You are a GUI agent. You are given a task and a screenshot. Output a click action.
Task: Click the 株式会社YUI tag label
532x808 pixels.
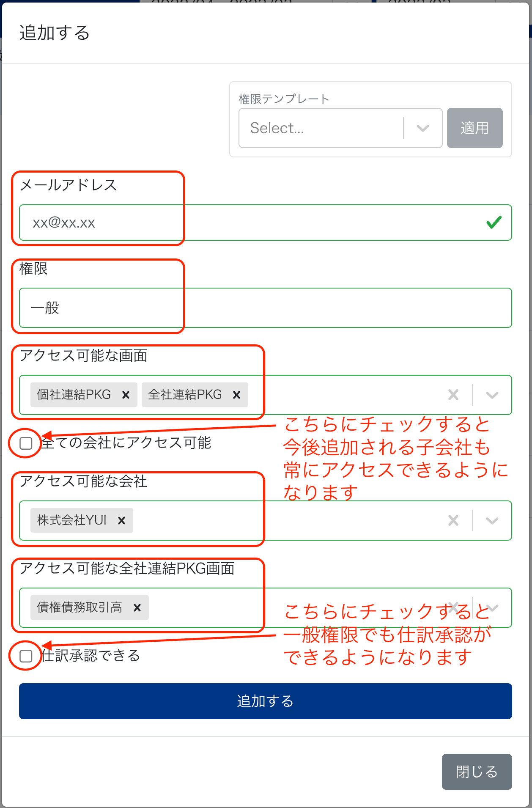pyautogui.click(x=72, y=521)
